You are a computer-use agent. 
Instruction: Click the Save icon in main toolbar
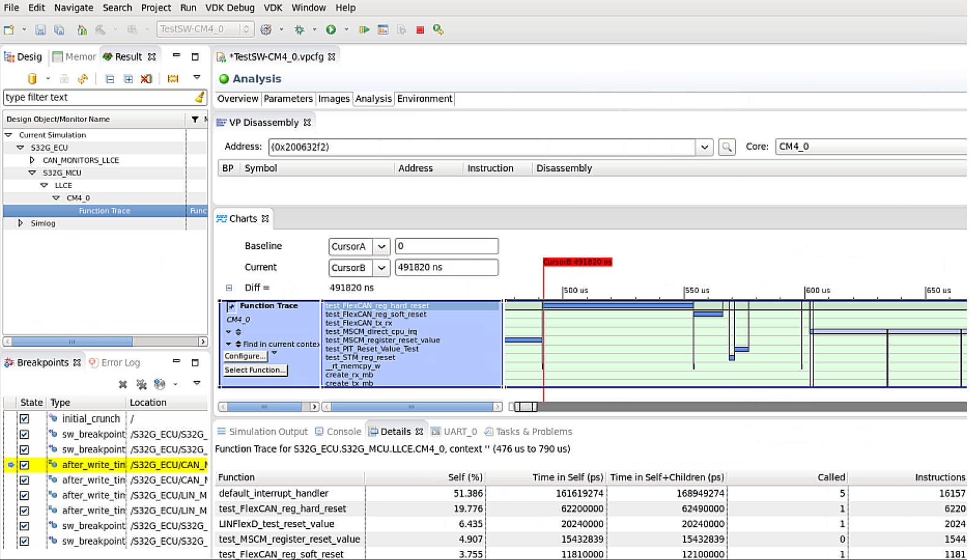pyautogui.click(x=40, y=29)
